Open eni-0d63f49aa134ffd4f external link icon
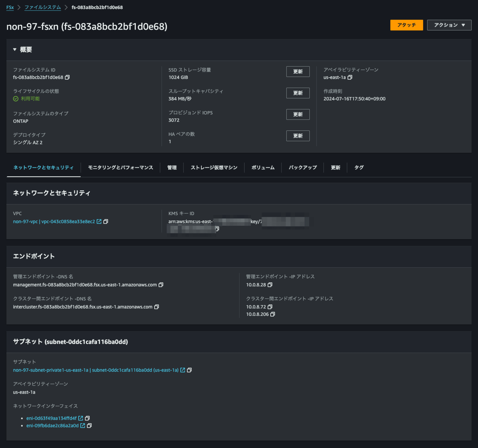The height and width of the screenshot is (448, 478). 81,418
